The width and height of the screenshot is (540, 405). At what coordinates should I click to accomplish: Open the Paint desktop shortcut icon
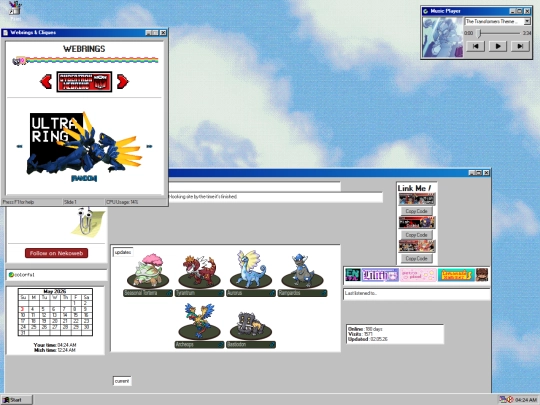[x=15, y=10]
